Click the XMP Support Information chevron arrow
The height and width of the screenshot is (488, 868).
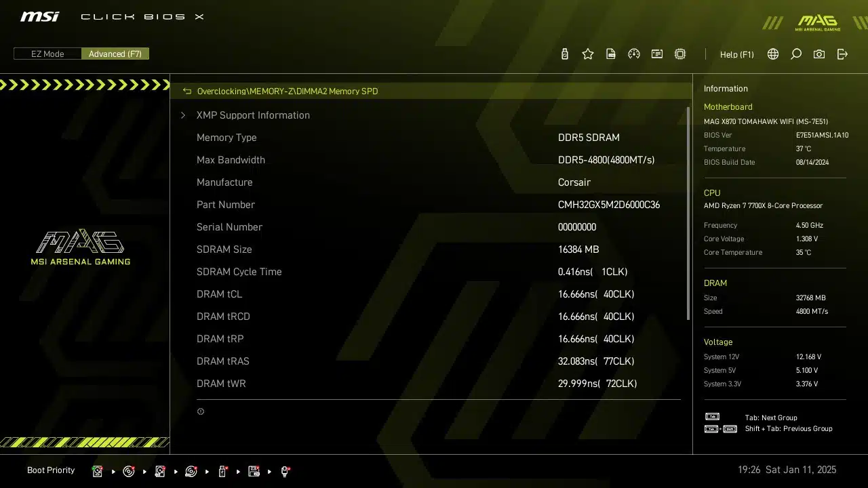183,115
